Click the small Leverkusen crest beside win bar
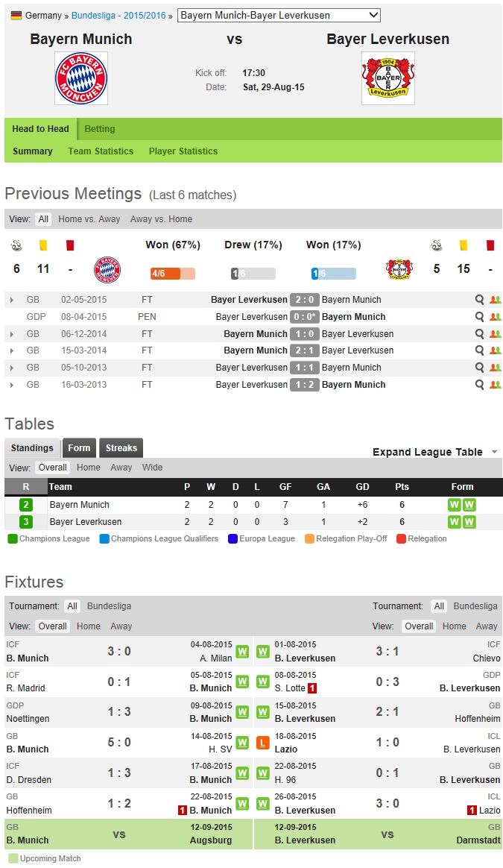The image size is (503, 868). click(x=399, y=269)
